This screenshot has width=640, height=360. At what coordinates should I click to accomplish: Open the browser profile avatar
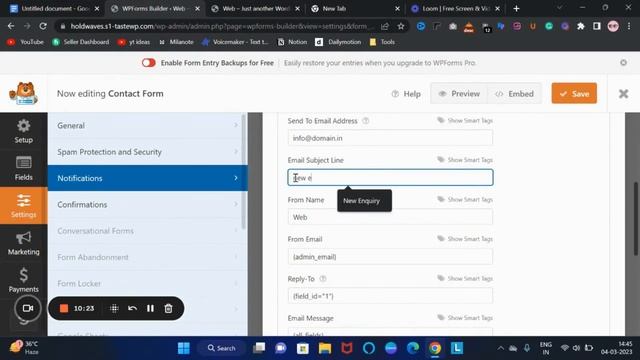pos(613,26)
